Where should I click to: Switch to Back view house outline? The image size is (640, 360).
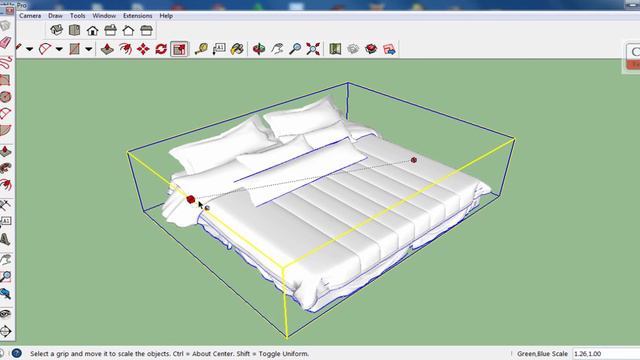click(x=128, y=30)
